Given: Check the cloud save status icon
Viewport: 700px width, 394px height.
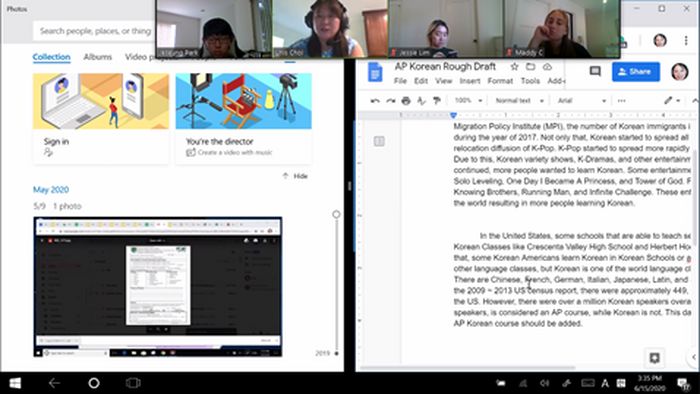Looking at the screenshot, I should [x=547, y=66].
